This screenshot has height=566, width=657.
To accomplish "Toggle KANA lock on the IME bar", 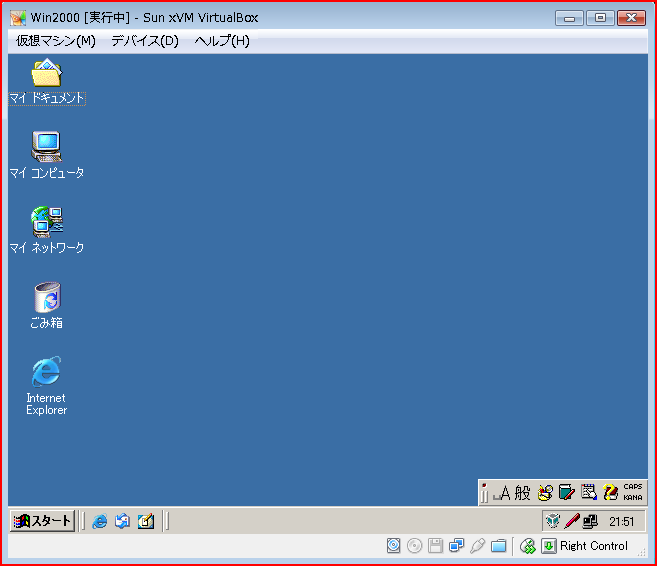I will tap(633, 497).
